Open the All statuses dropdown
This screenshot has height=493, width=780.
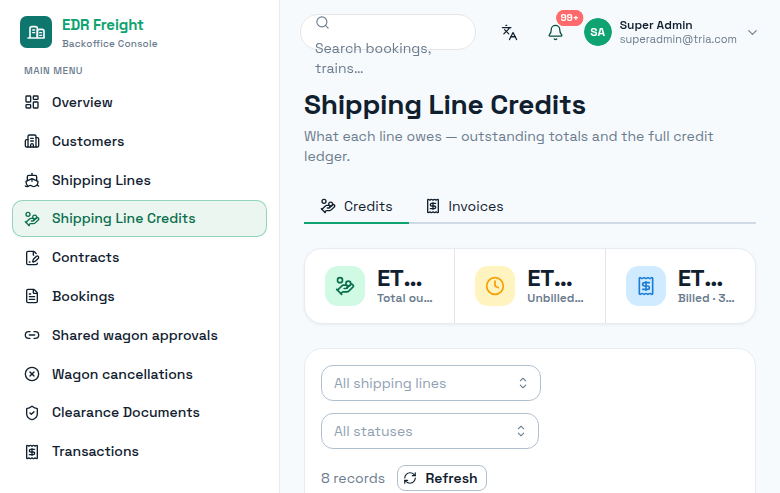pyautogui.click(x=430, y=431)
